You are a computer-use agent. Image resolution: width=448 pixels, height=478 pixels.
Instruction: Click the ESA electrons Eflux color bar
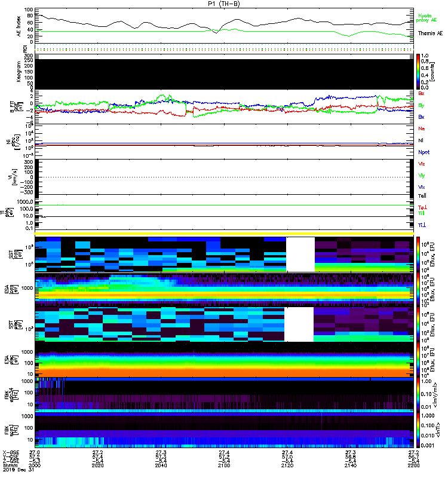(418, 360)
